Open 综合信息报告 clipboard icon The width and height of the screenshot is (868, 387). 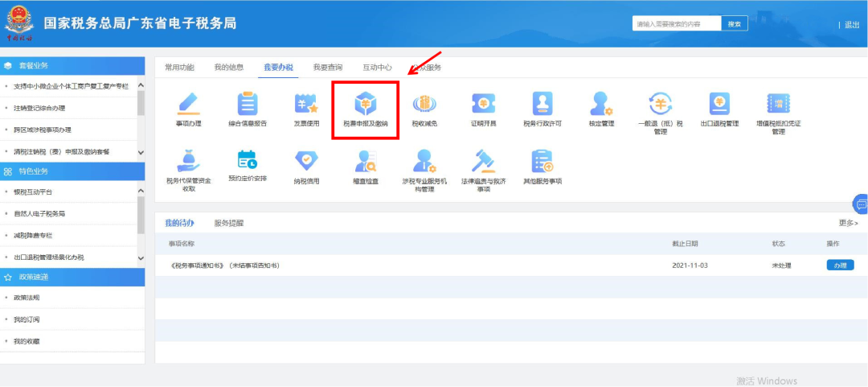(248, 104)
